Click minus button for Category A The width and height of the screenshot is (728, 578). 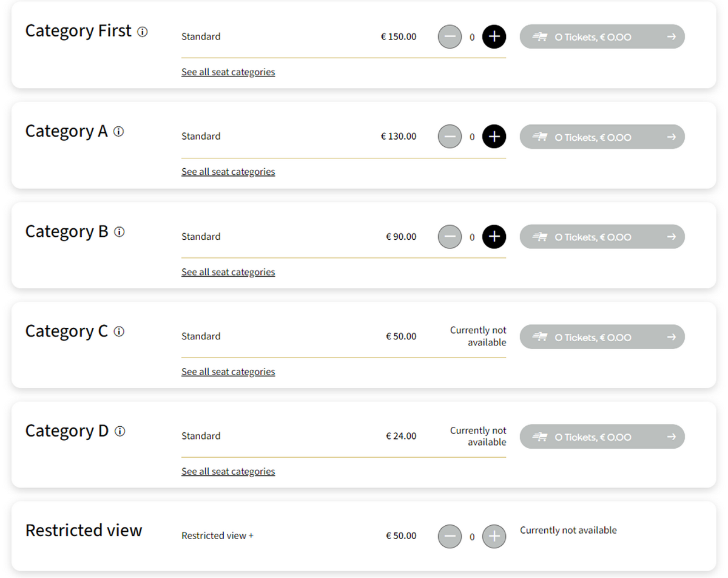tap(450, 137)
